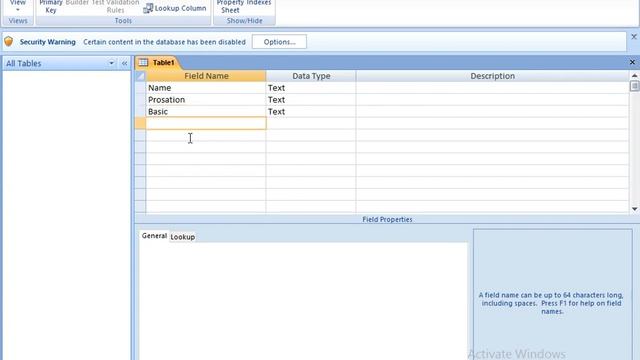Click the row selector of Name field
This screenshot has width=640, height=360.
tap(140, 88)
